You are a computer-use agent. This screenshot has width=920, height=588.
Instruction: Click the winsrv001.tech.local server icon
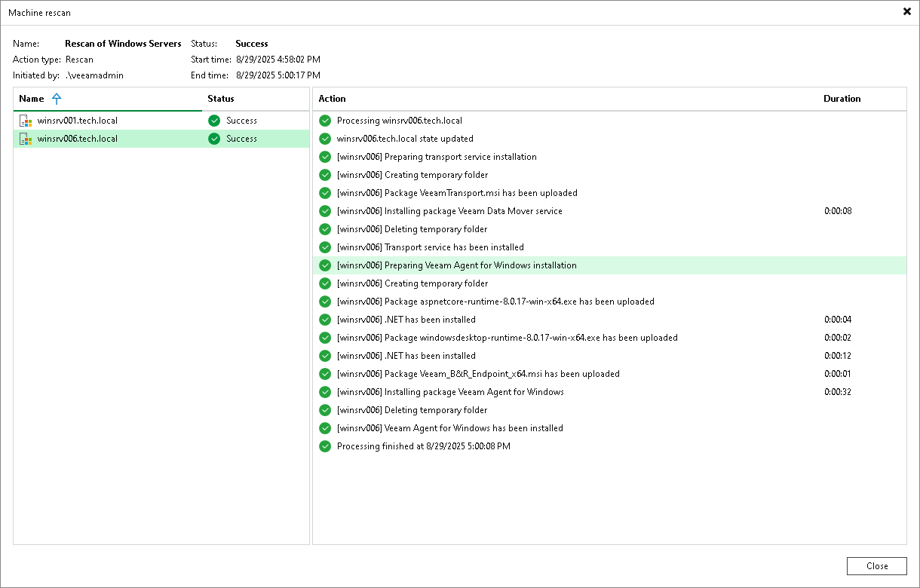[x=25, y=121]
